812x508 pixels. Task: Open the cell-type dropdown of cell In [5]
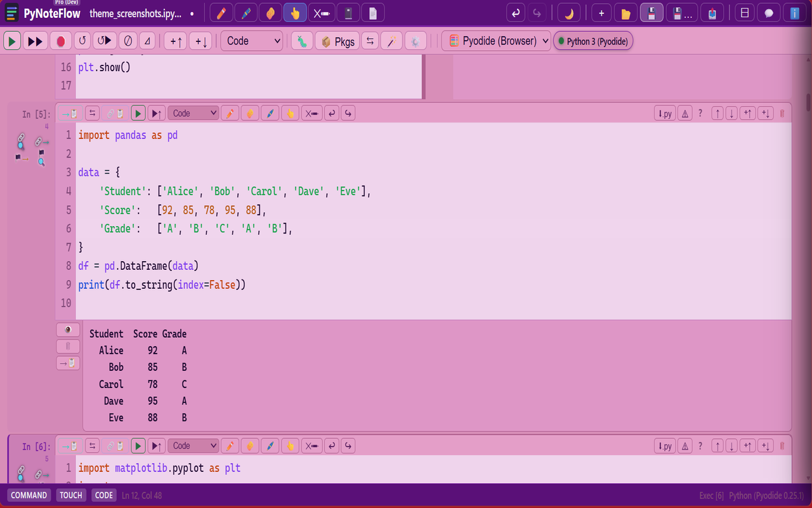pyautogui.click(x=193, y=114)
